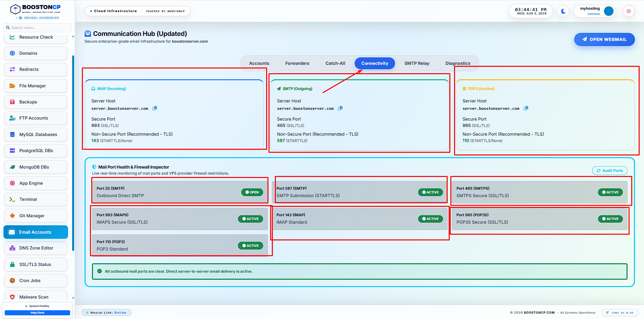
Task: Go to the Diagnostics tab
Action: [x=458, y=63]
